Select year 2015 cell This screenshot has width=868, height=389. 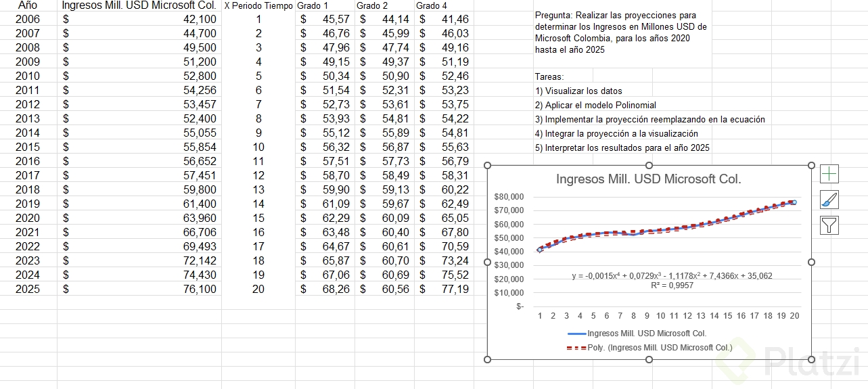28,147
